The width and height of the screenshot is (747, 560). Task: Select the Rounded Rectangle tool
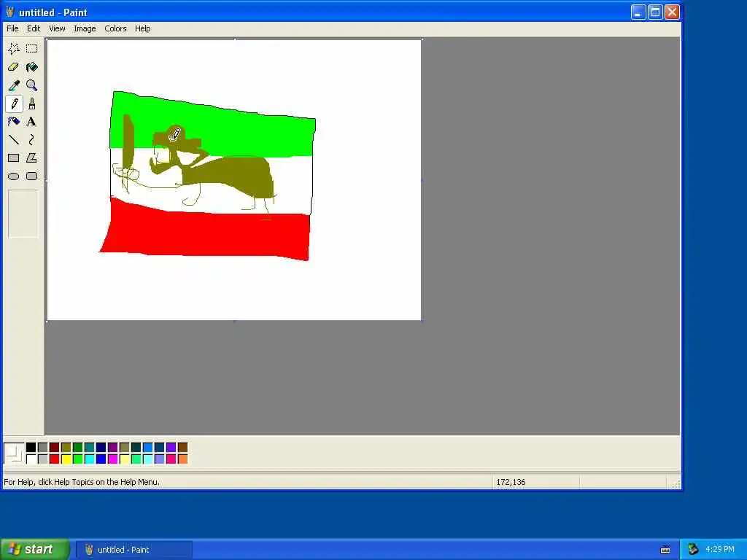point(31,176)
